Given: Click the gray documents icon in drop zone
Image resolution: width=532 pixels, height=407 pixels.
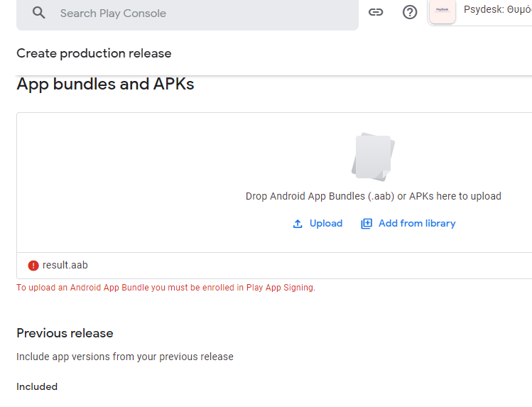Looking at the screenshot, I should click(373, 156).
